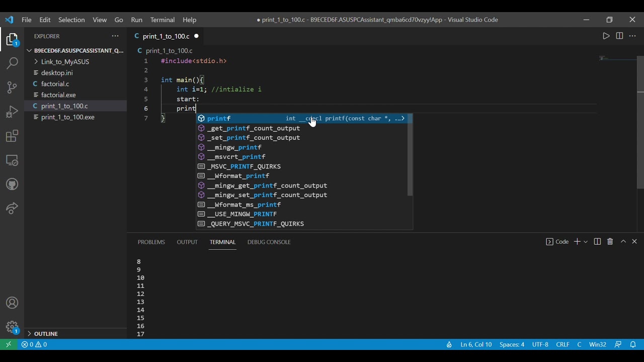Open the Manage gear icon
The image size is (644, 362).
point(12,327)
